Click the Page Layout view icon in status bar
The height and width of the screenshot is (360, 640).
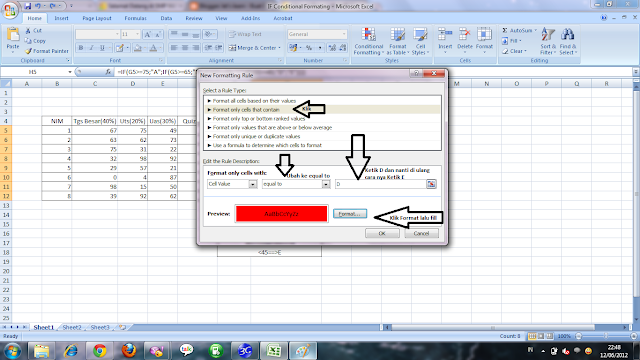click(x=541, y=336)
